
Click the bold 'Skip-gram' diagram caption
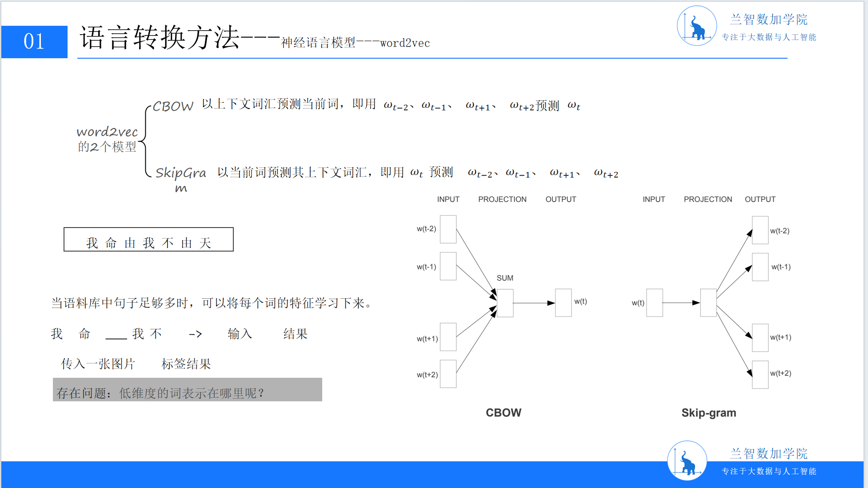tap(709, 413)
